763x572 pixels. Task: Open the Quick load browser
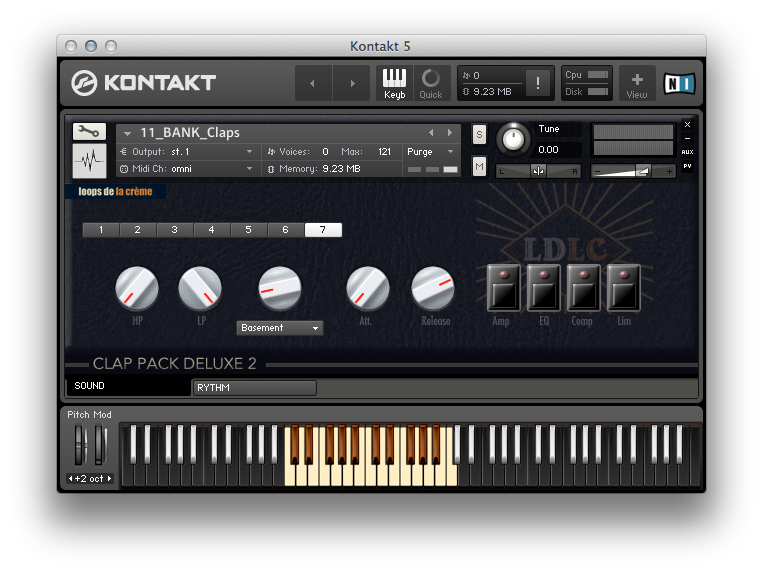coord(431,83)
